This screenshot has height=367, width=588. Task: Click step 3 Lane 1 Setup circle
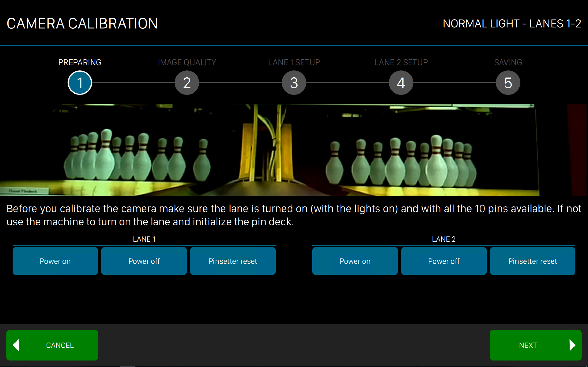294,83
